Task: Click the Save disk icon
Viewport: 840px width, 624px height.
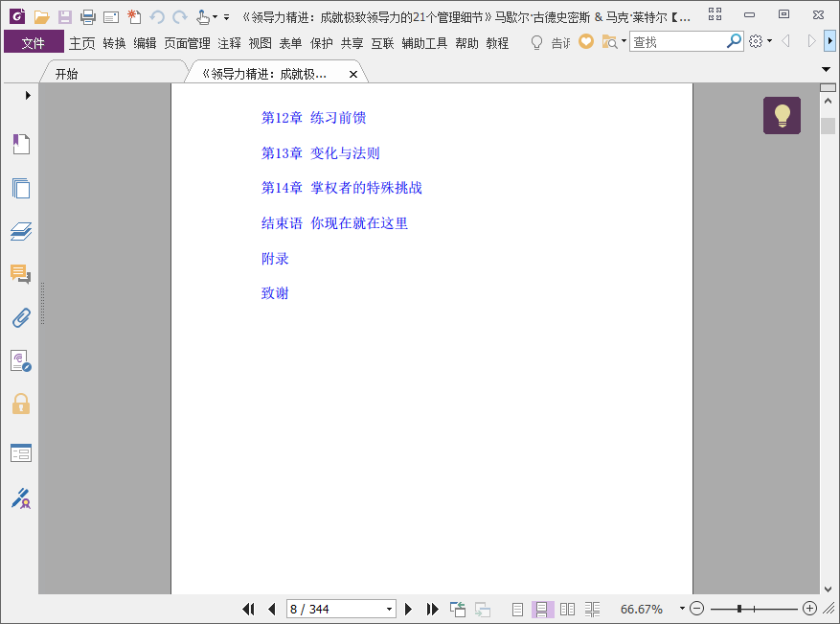Action: coord(65,17)
